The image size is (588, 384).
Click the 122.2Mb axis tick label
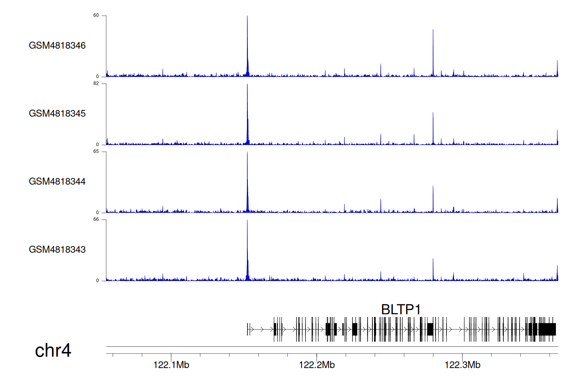(x=317, y=365)
